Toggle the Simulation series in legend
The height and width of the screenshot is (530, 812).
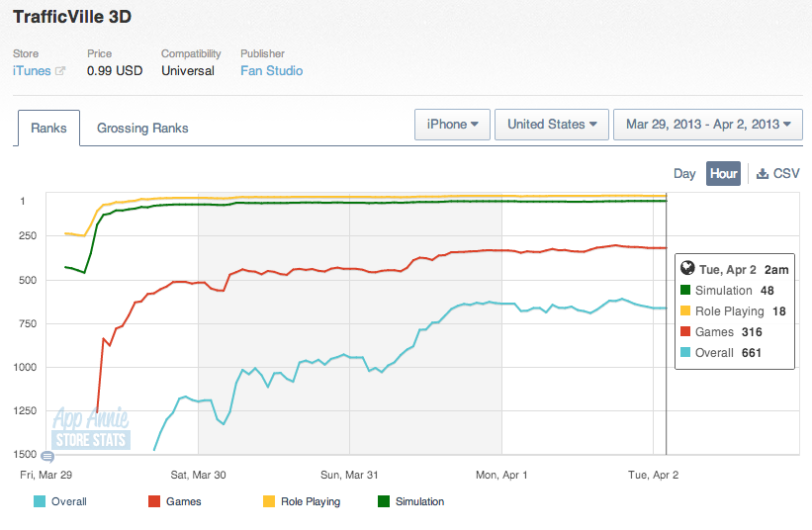(x=411, y=501)
